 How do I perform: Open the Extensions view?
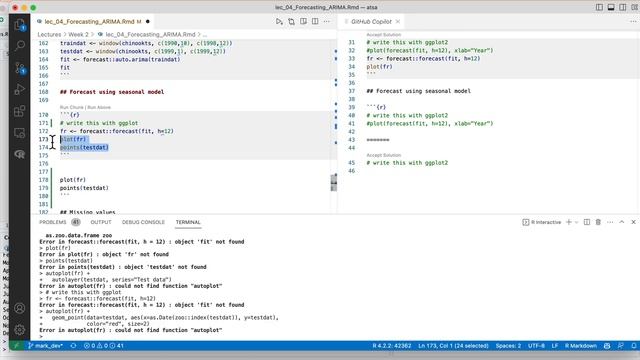pos(20,111)
